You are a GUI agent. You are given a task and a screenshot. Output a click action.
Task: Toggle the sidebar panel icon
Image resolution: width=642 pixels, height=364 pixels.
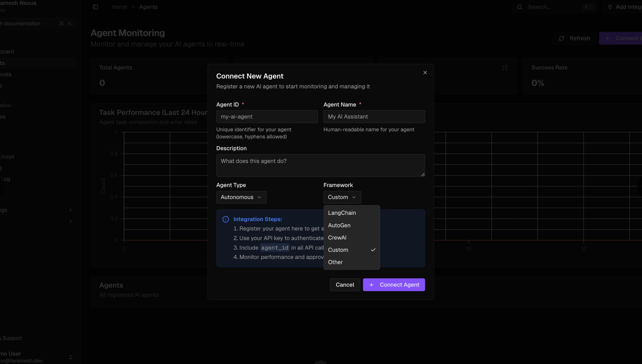tap(95, 7)
